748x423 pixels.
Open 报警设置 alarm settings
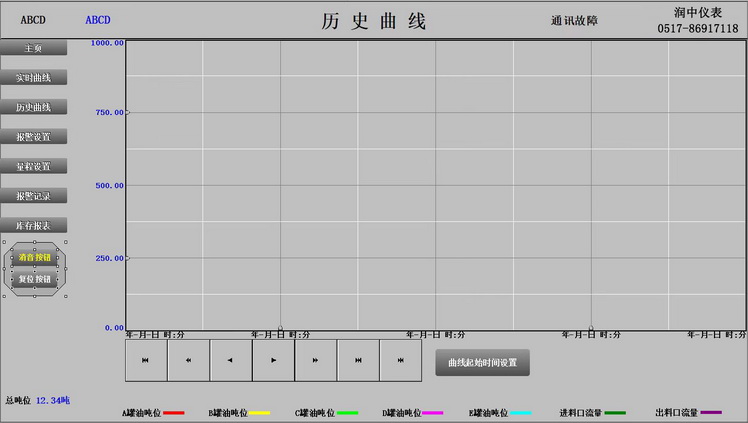33,136
